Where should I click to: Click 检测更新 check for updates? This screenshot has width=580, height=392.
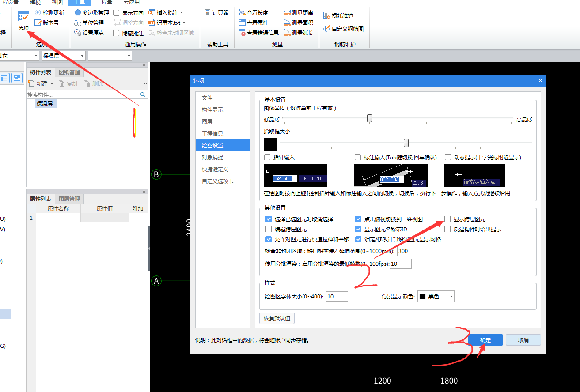(x=49, y=13)
